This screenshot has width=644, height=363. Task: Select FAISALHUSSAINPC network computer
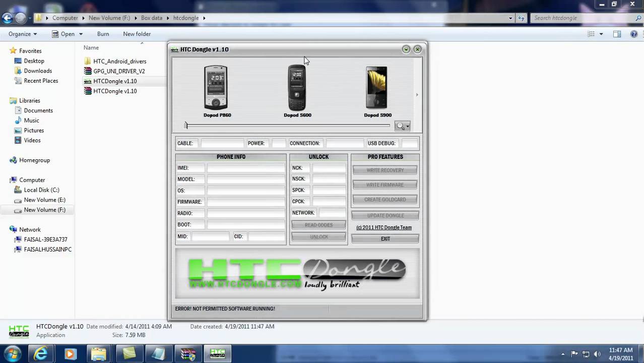coord(47,250)
